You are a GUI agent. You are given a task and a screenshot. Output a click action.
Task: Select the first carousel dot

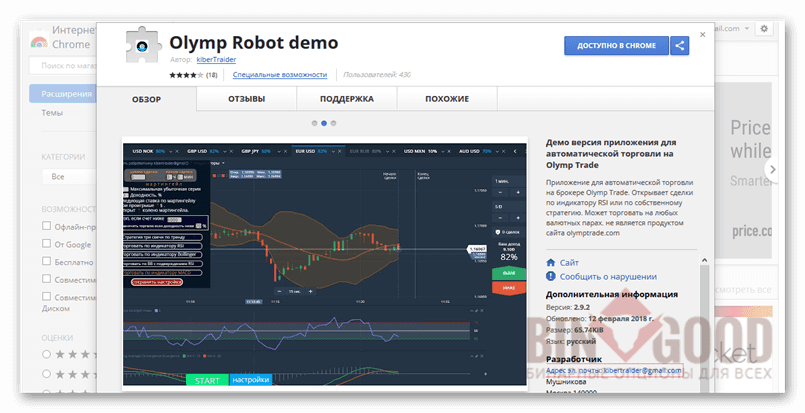coord(314,123)
